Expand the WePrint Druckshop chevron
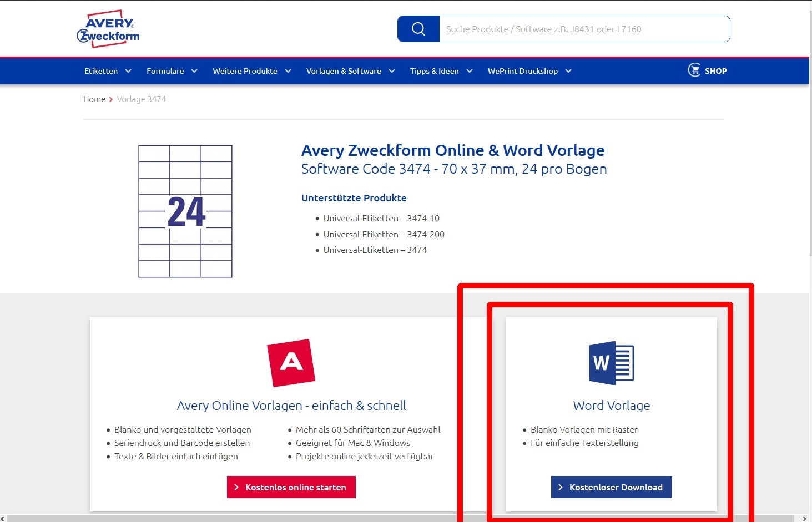This screenshot has height=522, width=812. [568, 71]
